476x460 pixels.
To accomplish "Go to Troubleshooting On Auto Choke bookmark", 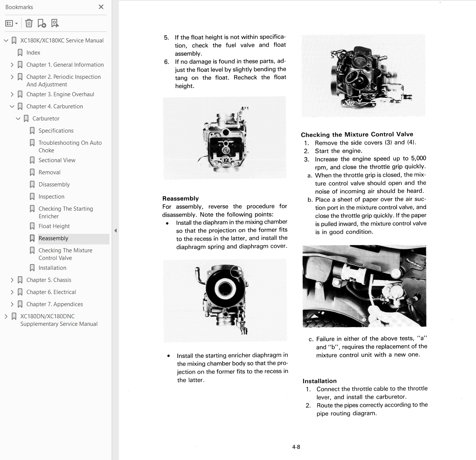I will click(70, 147).
